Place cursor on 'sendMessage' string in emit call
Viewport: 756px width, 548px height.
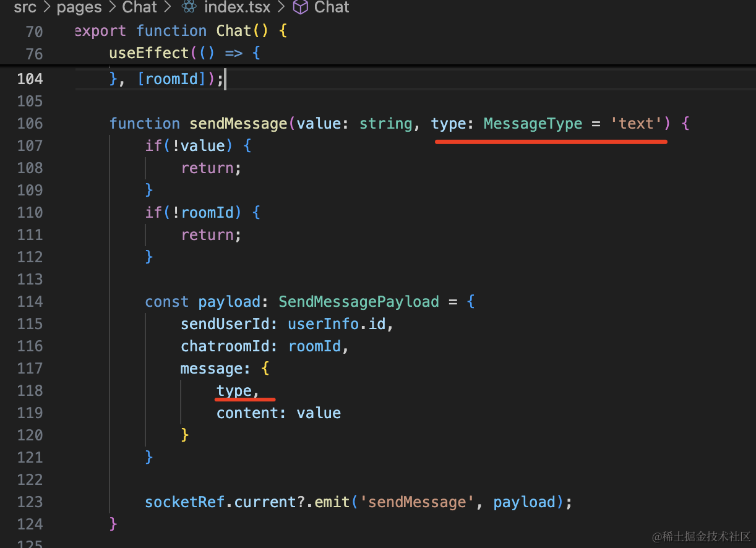[416, 502]
